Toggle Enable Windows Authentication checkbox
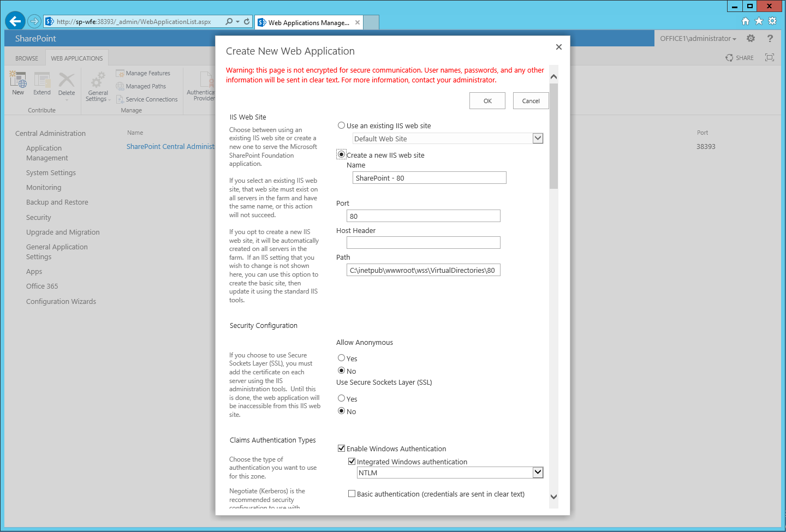This screenshot has width=786, height=532. point(341,449)
